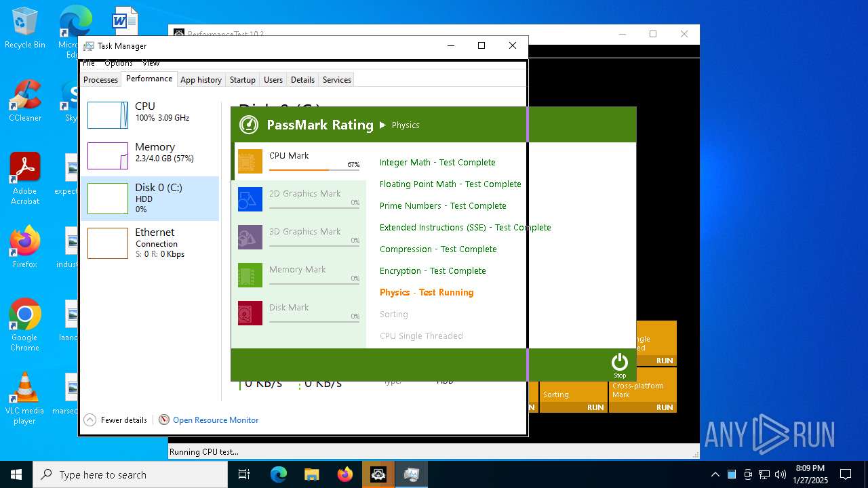Viewport: 868px width, 488px height.
Task: Click the network icon in system tray
Action: pos(764,474)
